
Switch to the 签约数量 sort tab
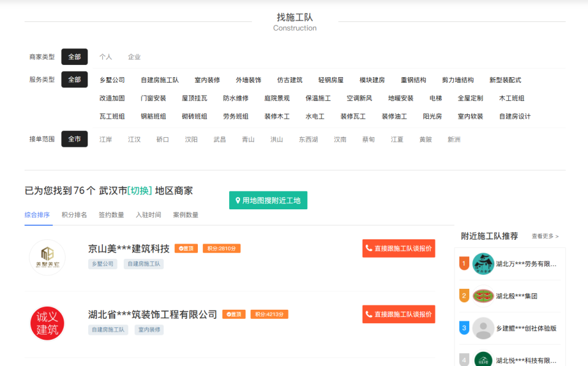[x=111, y=215]
